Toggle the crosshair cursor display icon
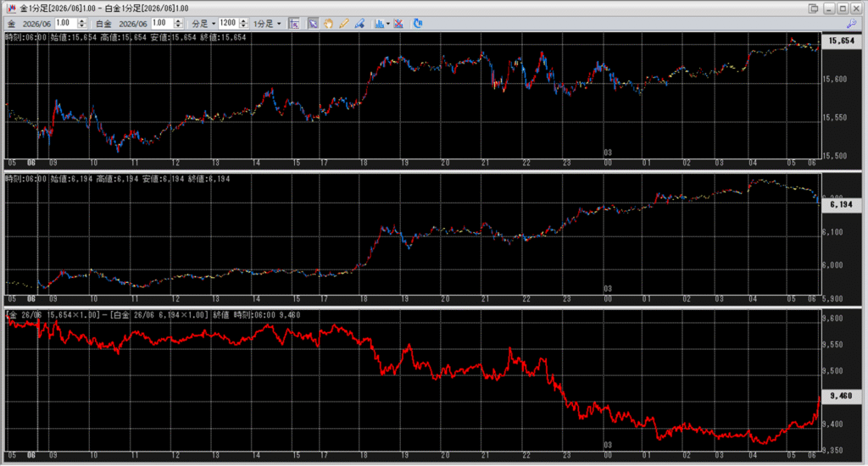Screen dimensions: 868x466 tap(293, 24)
